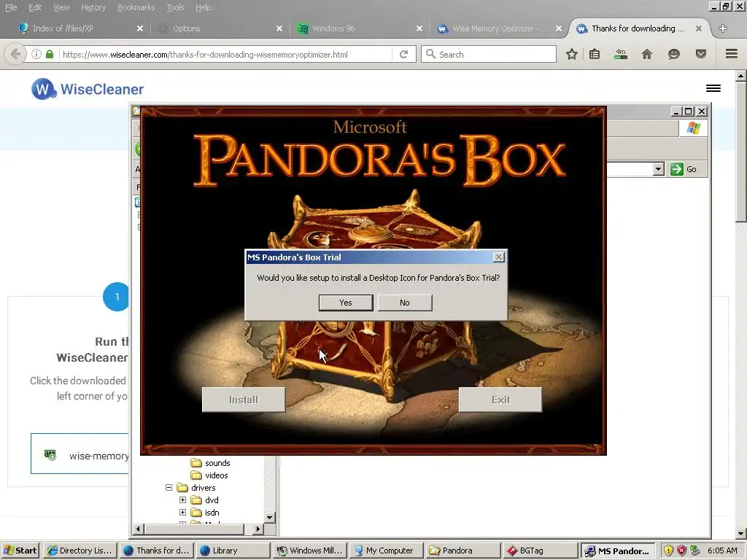Select the sounds folder in tree
This screenshot has width=747, height=560.
click(217, 463)
